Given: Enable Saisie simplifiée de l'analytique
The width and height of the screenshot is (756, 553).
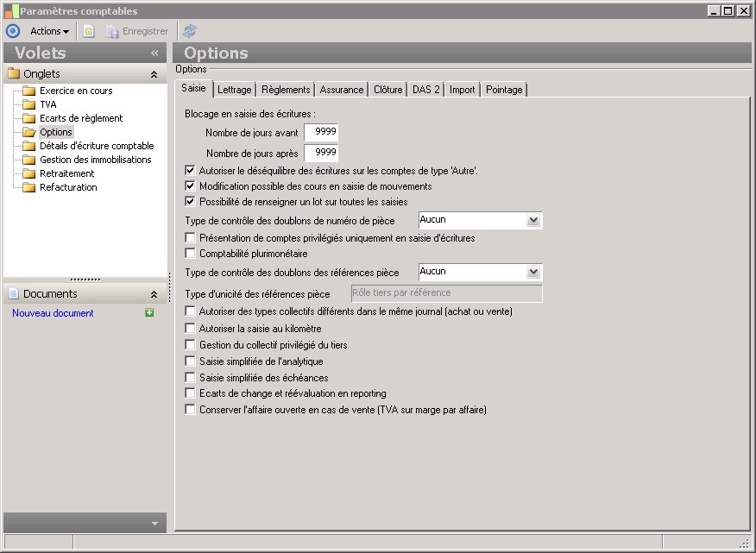Looking at the screenshot, I should 191,361.
